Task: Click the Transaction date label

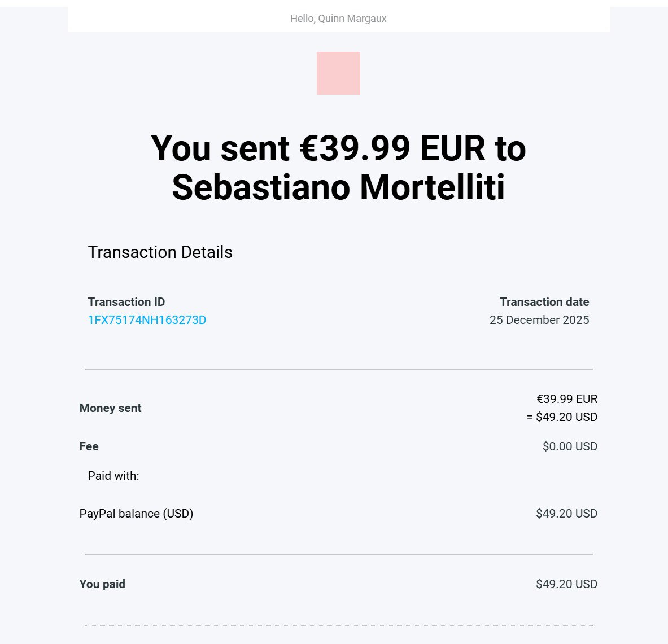Action: click(544, 302)
